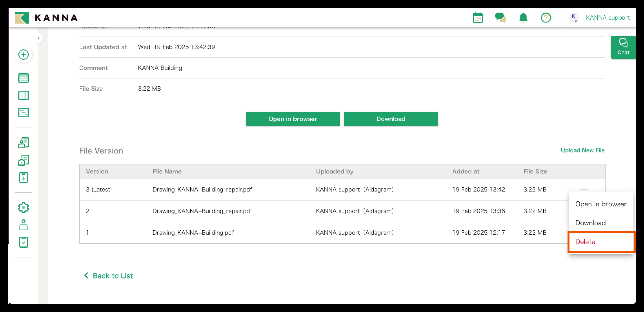The image size is (644, 312).
Task: Click the clipboard checkmark icon in sidebar
Action: click(24, 242)
